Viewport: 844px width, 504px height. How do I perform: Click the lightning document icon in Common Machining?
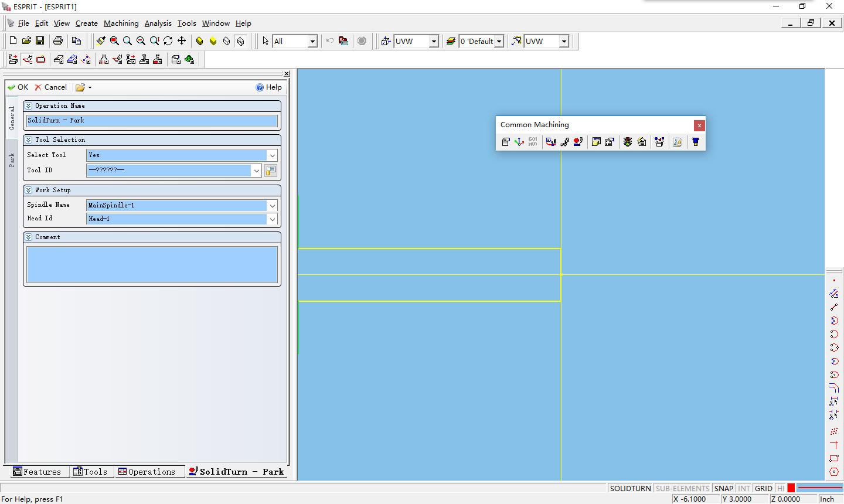coord(641,142)
